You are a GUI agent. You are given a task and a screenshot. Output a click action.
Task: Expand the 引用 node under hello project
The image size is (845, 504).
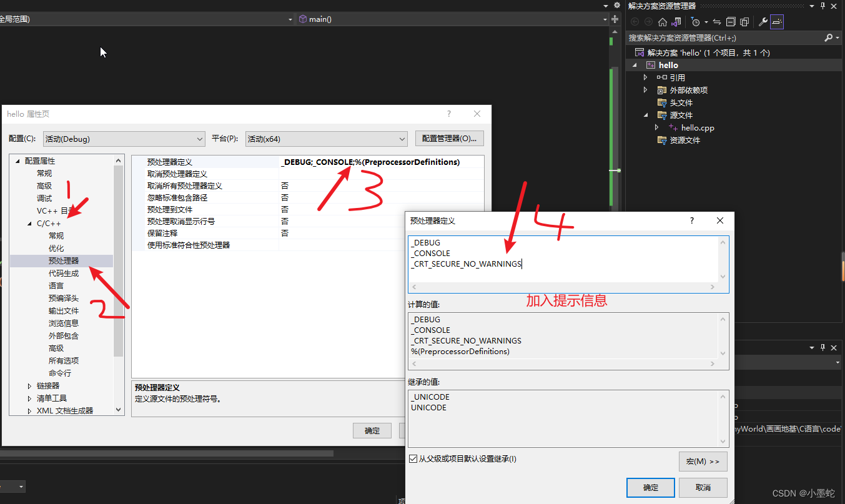coord(646,77)
